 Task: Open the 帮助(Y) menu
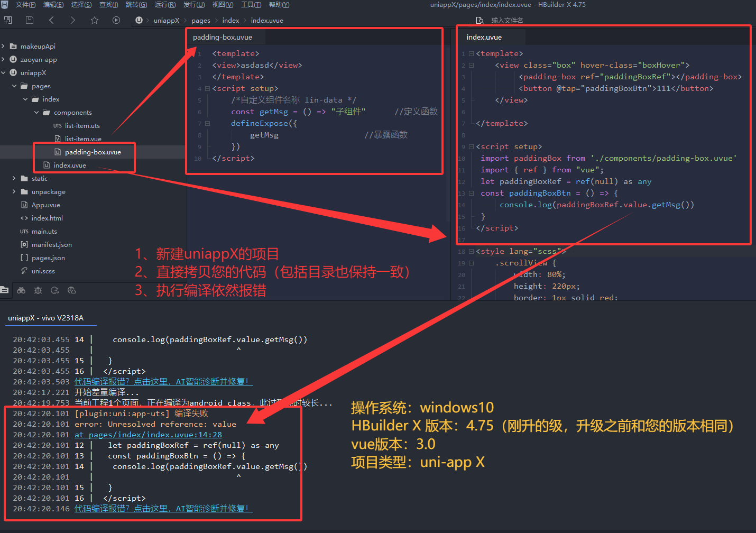click(x=279, y=5)
